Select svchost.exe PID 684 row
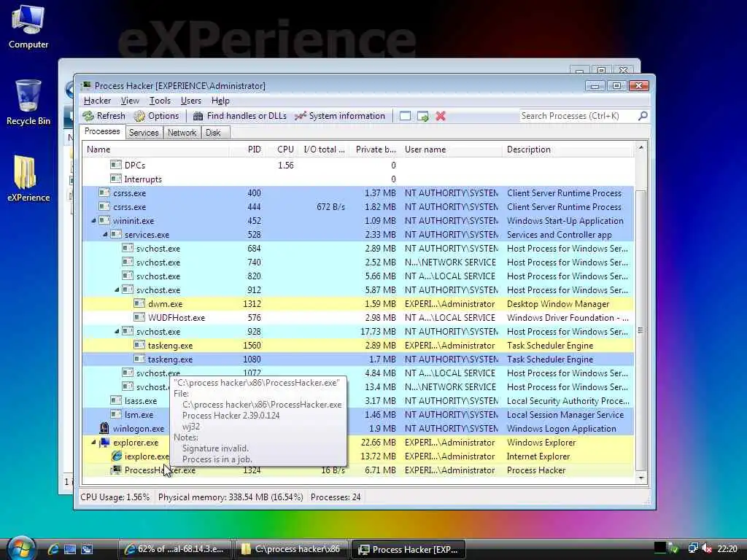Image resolution: width=747 pixels, height=560 pixels. coord(358,248)
